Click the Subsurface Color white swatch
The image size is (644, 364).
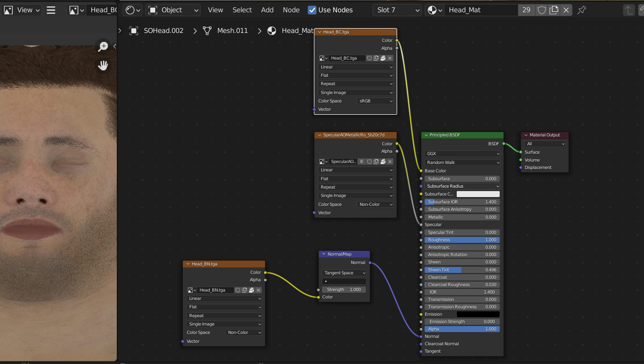478,194
